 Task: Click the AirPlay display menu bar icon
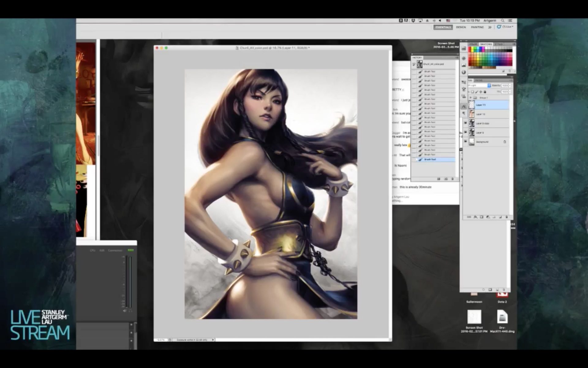point(420,21)
